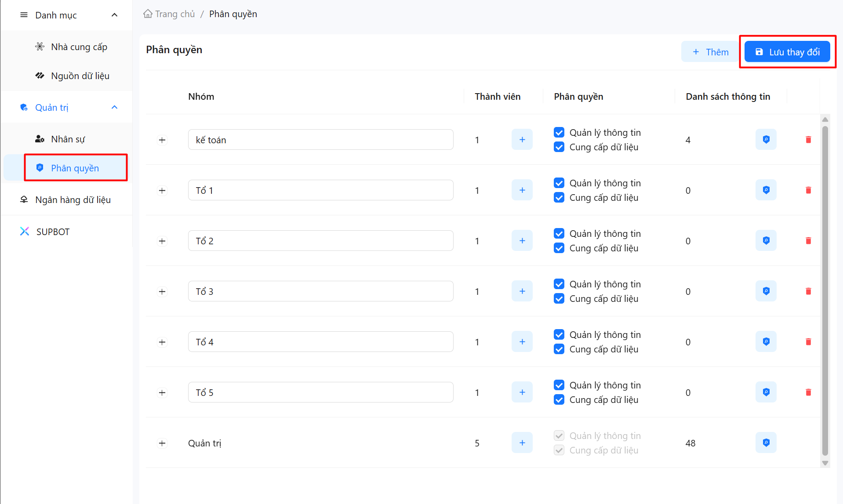Collapse the Danh mục sidebar section

pos(114,15)
